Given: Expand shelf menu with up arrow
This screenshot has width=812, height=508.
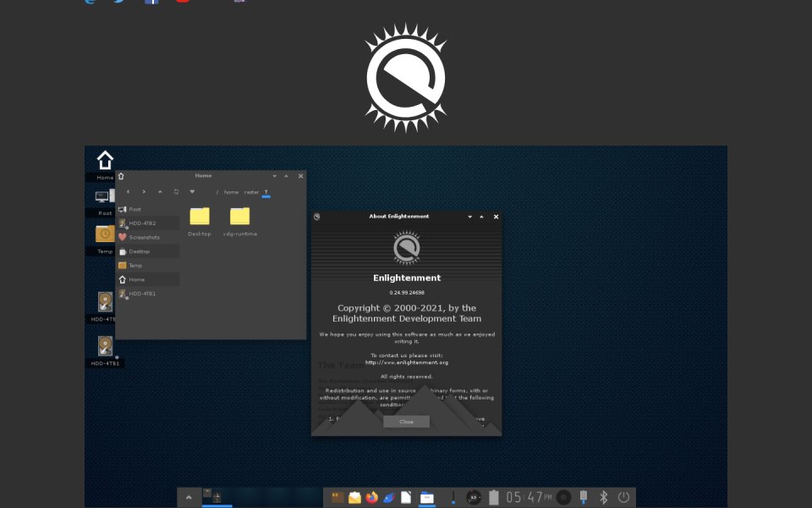Looking at the screenshot, I should (189, 498).
